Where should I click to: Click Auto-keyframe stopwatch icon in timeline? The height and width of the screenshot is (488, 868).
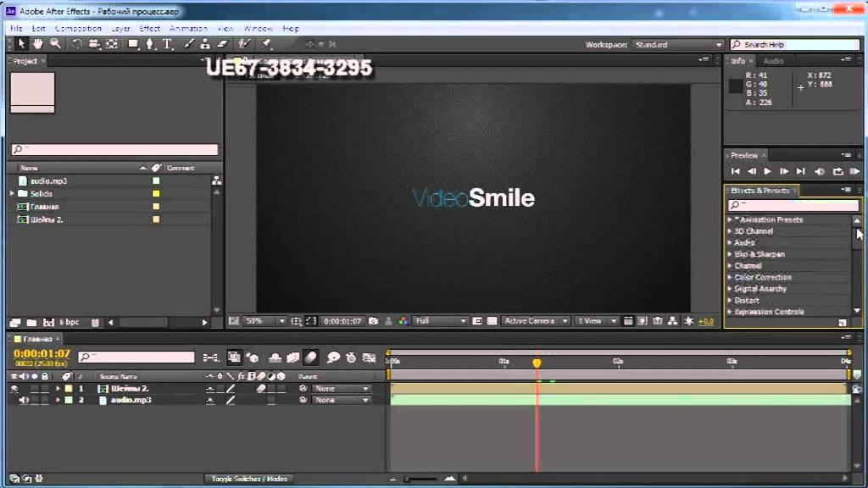pyautogui.click(x=351, y=358)
